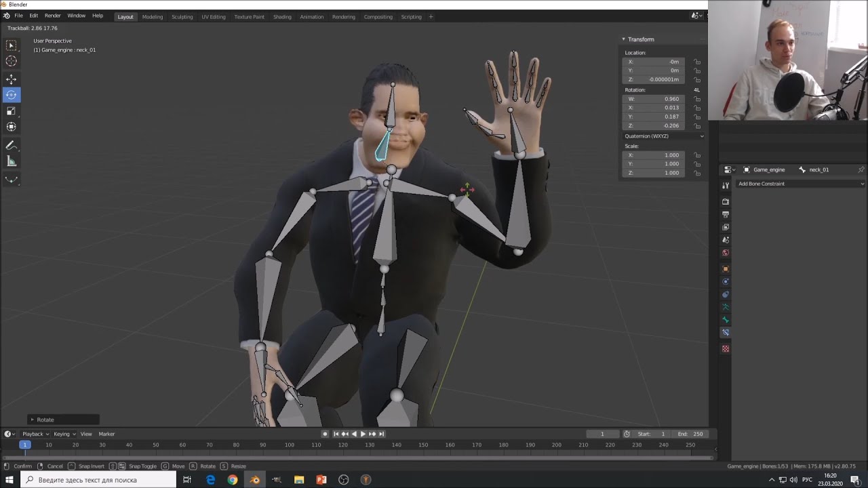Viewport: 868px width, 488px height.
Task: Switch to Sculpting workspace tab
Action: click(x=182, y=16)
